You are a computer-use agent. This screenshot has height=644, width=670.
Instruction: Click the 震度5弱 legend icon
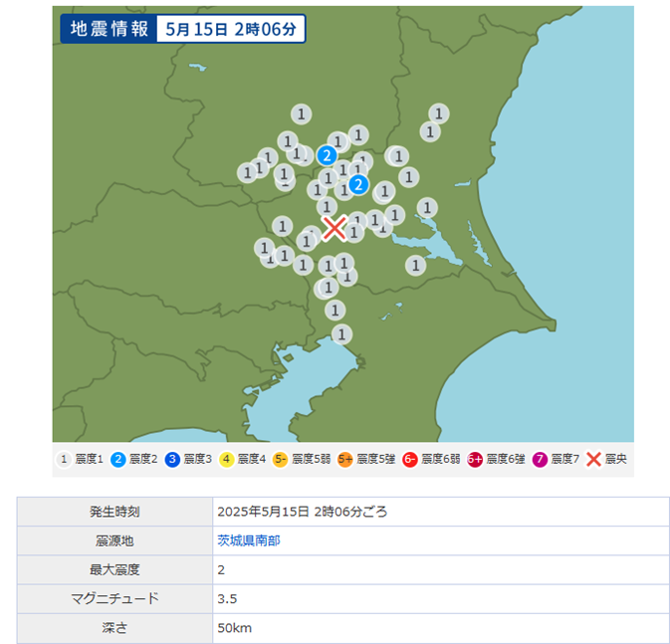tap(281, 459)
